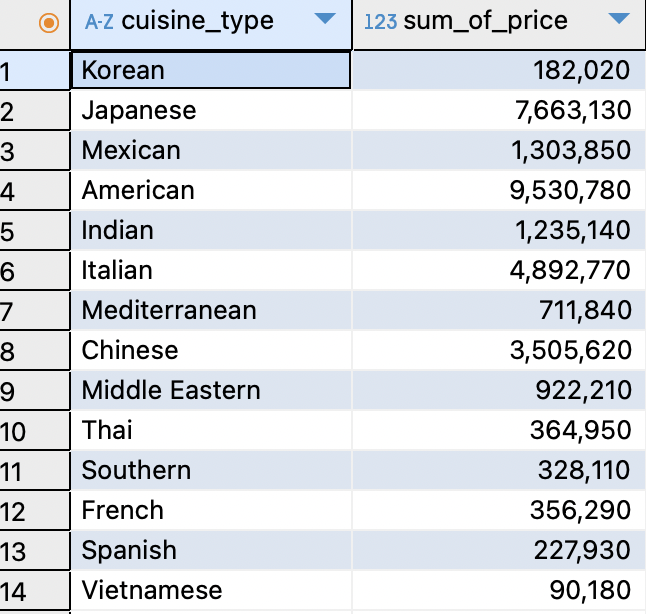This screenshot has height=614, width=646.
Task: Click the value 90,180
Action: click(x=590, y=591)
